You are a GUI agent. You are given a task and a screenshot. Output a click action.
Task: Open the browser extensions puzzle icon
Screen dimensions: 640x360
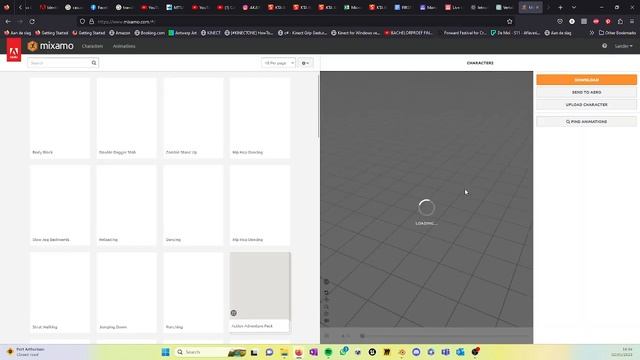coord(620,21)
